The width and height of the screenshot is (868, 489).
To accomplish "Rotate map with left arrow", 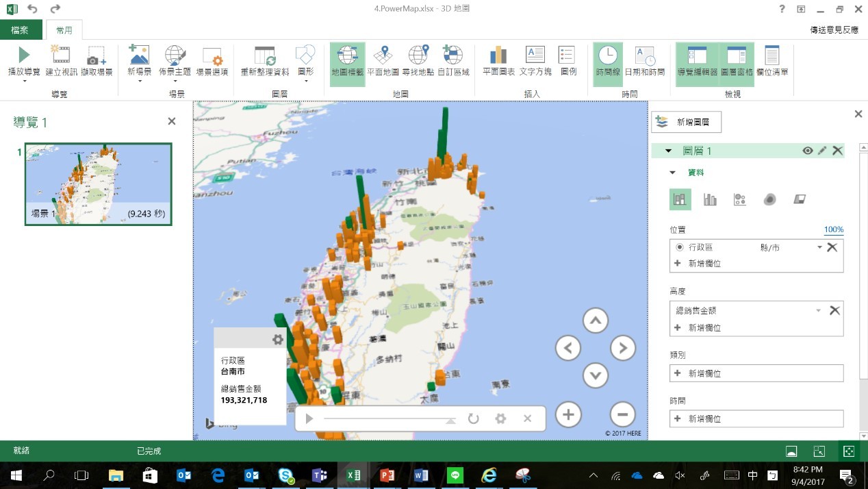I will [568, 348].
